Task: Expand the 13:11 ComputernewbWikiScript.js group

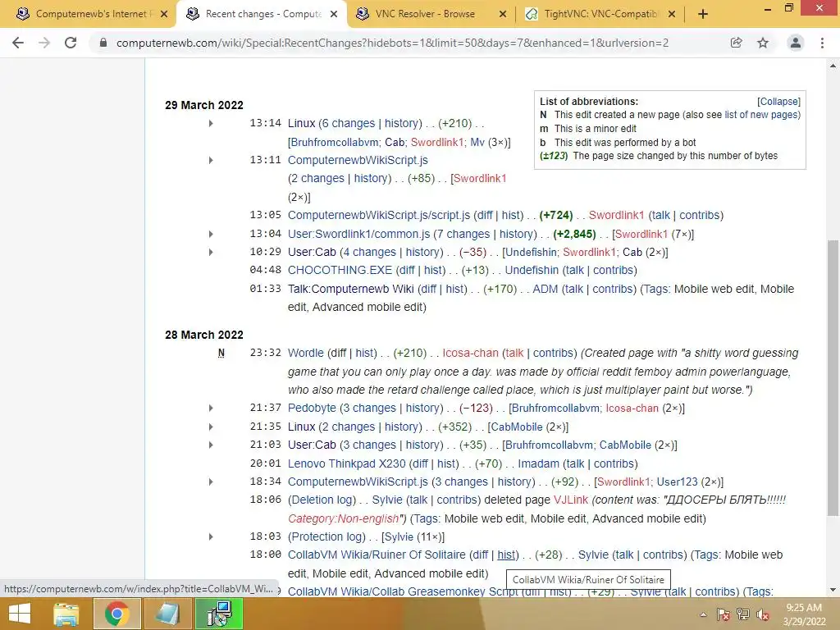Action: click(x=211, y=160)
